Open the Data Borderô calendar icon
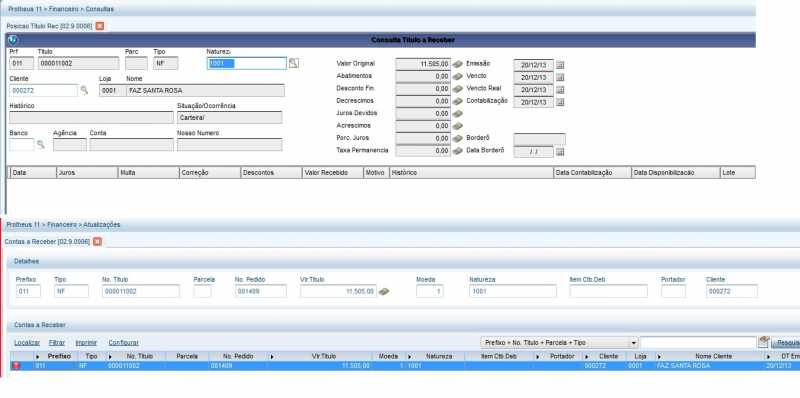Viewport: 800px width, 398px height. point(560,152)
